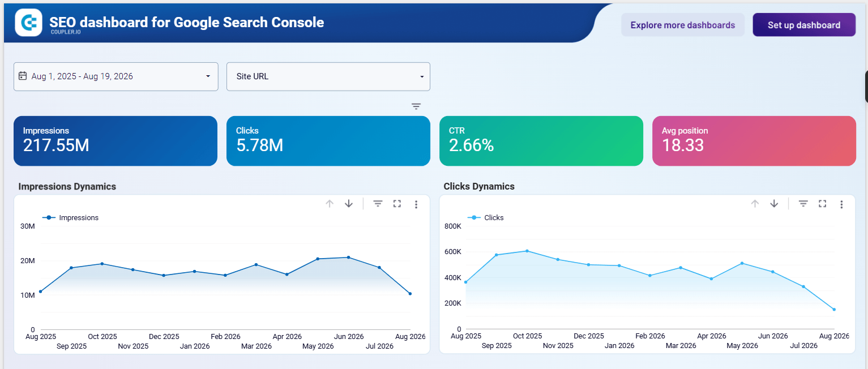Expand Impressions Dynamics chart to fullscreen
Image resolution: width=868 pixels, height=369 pixels.
[397, 204]
